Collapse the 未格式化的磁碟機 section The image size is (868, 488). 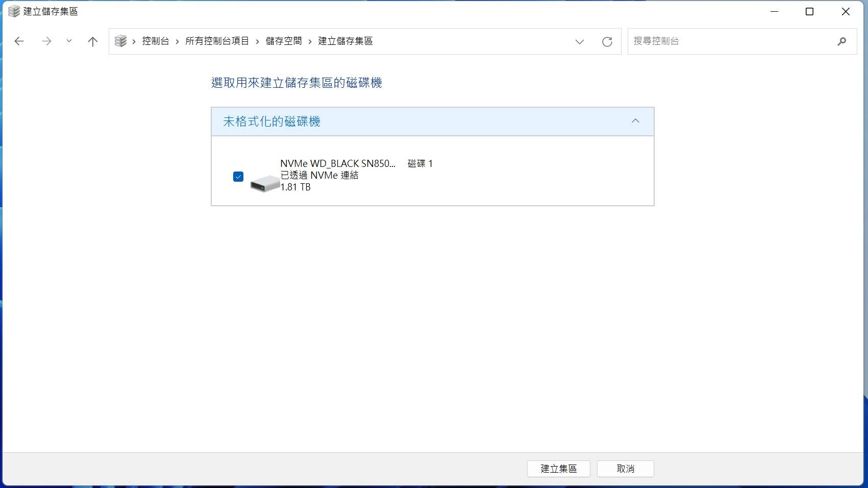(x=635, y=121)
